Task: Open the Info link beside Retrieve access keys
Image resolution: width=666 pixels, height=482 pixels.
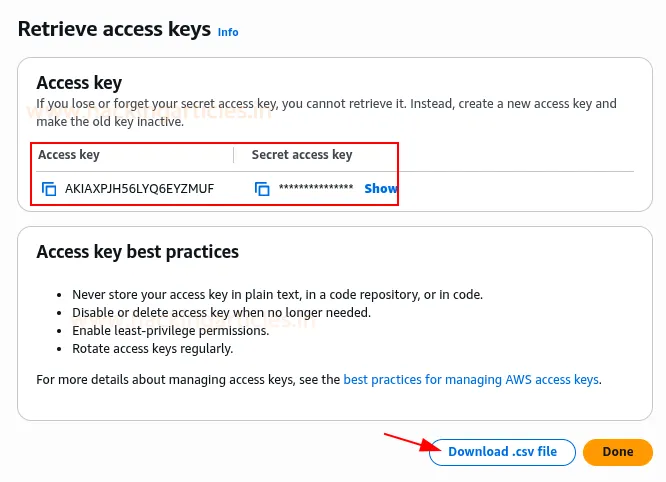Action: tap(228, 32)
